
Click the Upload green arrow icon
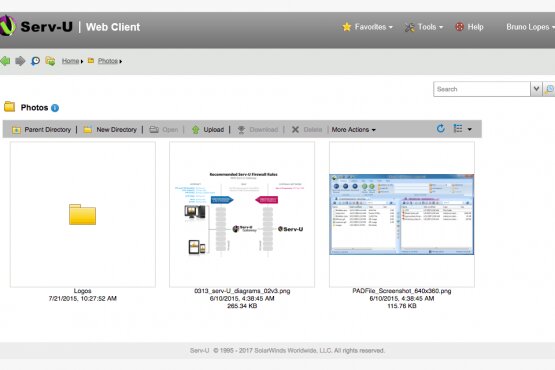195,130
